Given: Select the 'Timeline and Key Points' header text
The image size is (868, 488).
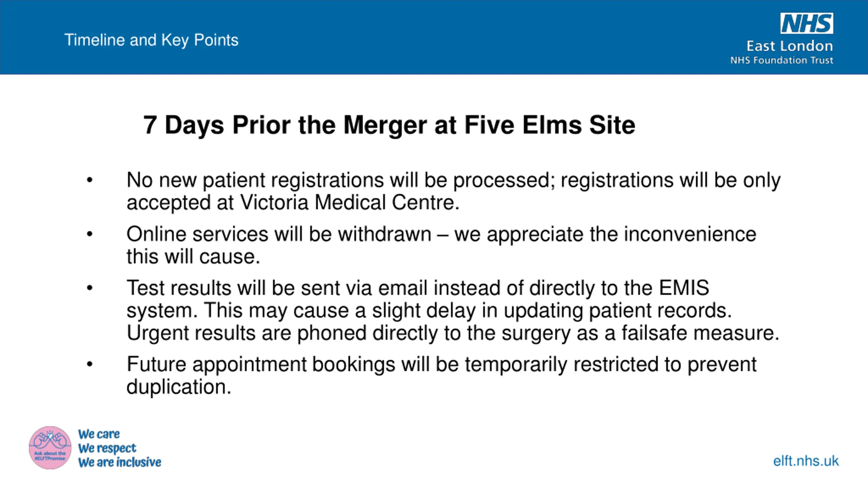Looking at the screenshot, I should point(151,40).
